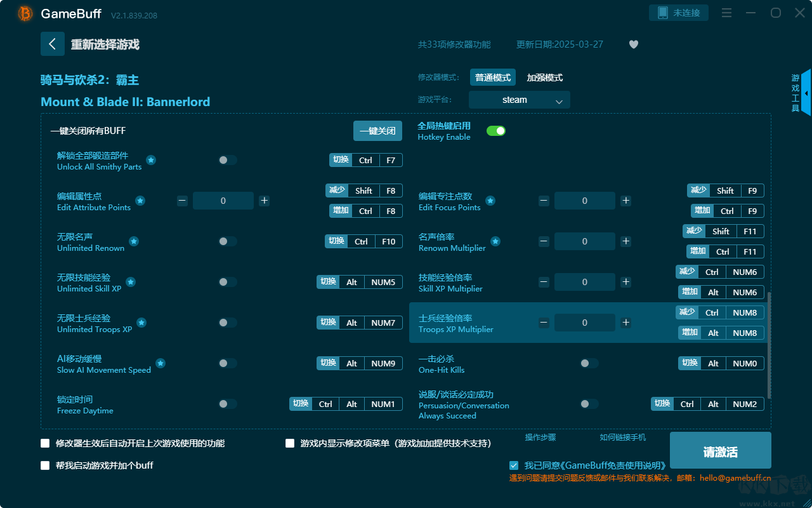The height and width of the screenshot is (508, 812).
Task: Increase Edit Attribute Points with the plus button
Action: pos(265,201)
